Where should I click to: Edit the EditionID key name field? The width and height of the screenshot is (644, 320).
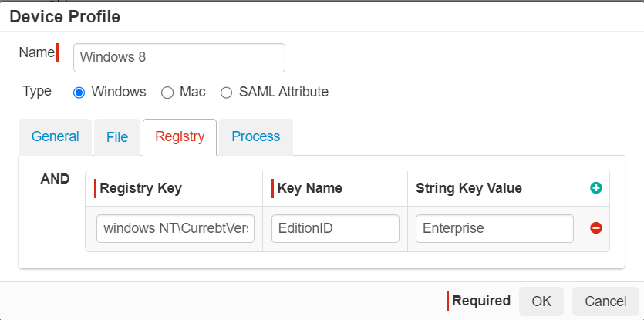(x=335, y=228)
